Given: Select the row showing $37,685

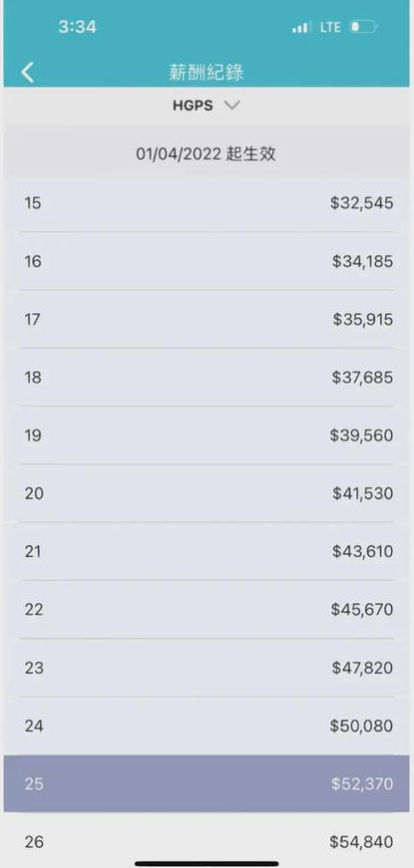Looking at the screenshot, I should pos(207,378).
